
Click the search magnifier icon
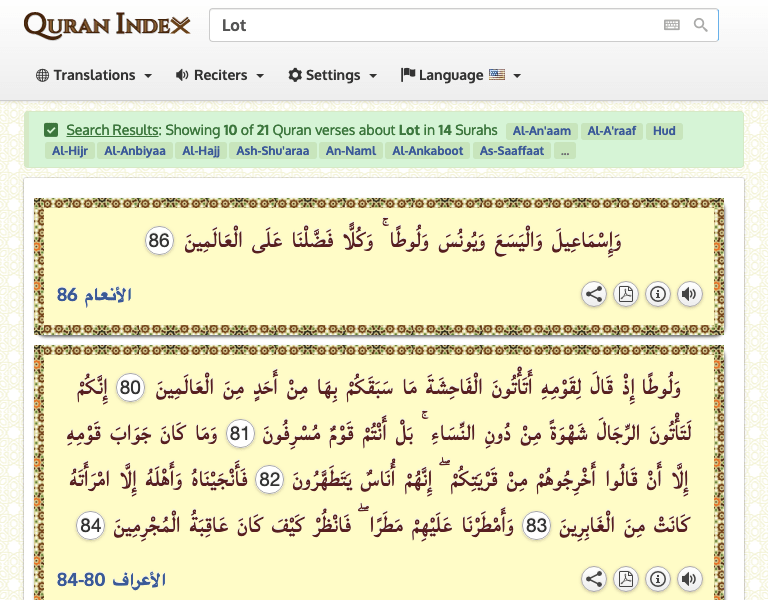point(701,25)
